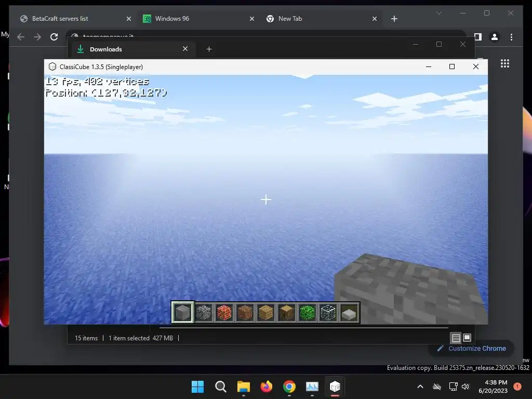The height and width of the screenshot is (399, 532).
Task: Close the BetaCraft servers list tab
Action: [129, 19]
